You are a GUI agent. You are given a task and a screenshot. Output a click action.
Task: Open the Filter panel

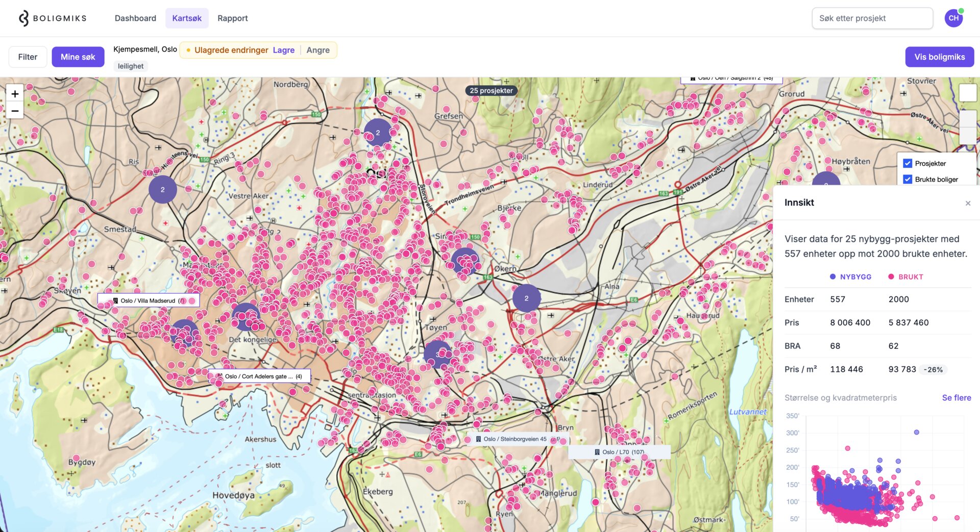(28, 57)
